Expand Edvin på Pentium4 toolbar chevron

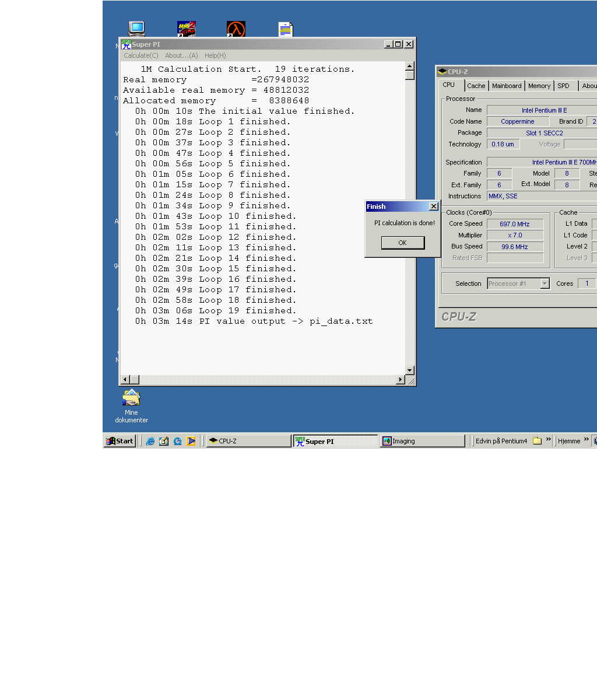(x=548, y=440)
